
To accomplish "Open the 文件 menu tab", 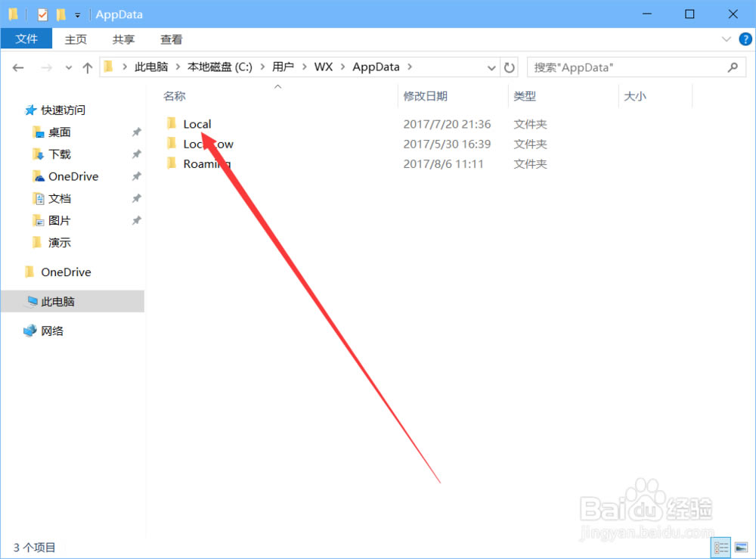I will click(x=26, y=39).
